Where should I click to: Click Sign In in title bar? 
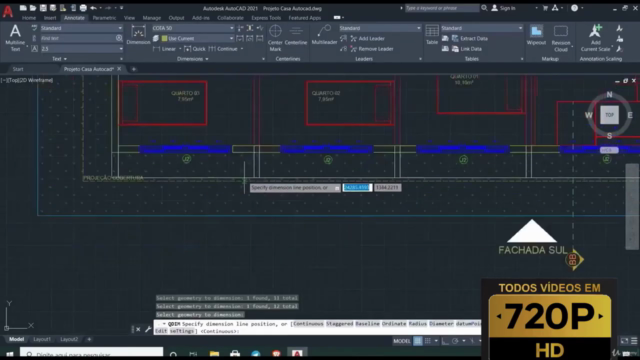503,8
